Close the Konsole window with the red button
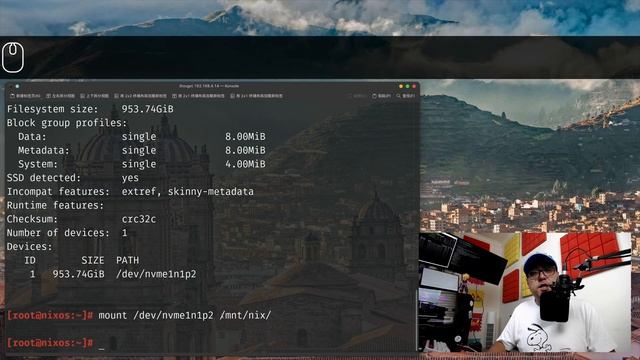 414,86
